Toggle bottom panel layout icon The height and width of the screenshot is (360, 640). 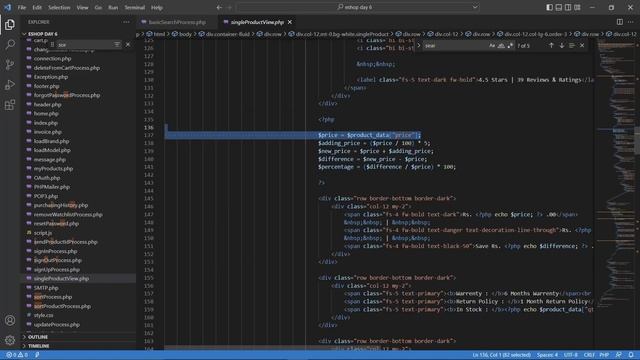[559, 7]
